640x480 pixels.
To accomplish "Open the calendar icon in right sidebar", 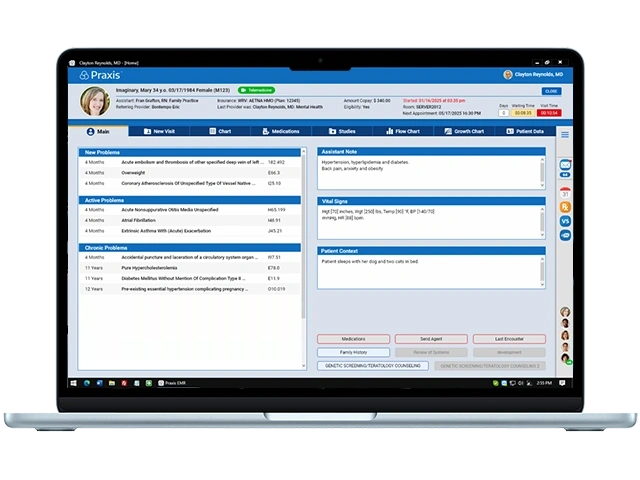I will 565,192.
